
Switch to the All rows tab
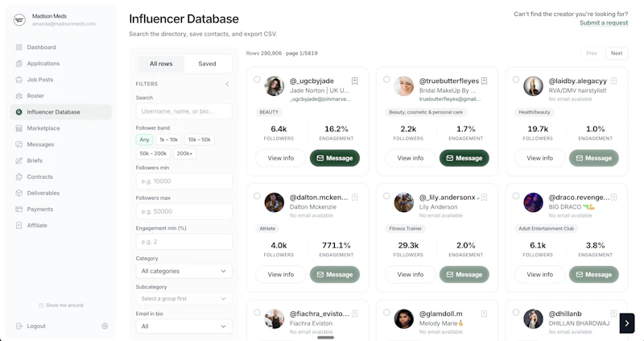point(161,64)
